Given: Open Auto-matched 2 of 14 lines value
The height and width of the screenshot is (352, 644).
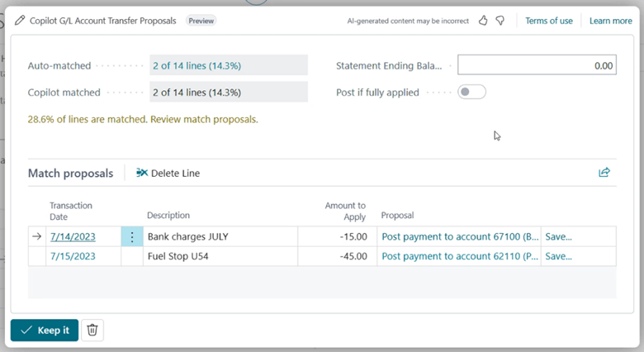Looking at the screenshot, I should [x=197, y=65].
